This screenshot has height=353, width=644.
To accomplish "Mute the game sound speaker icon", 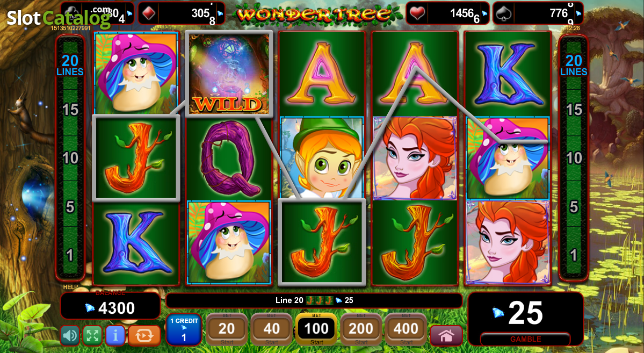I will pos(70,336).
